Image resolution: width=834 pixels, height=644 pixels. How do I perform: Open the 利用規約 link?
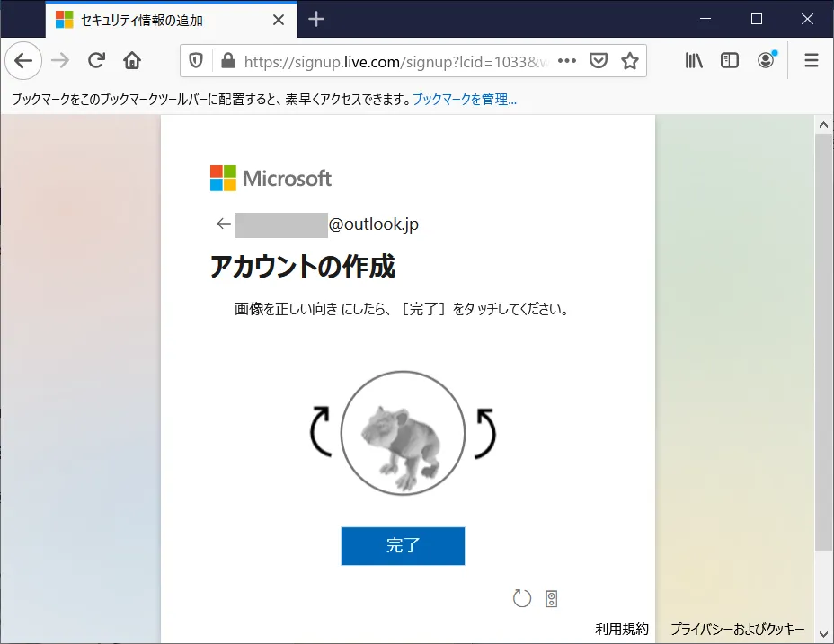622,629
